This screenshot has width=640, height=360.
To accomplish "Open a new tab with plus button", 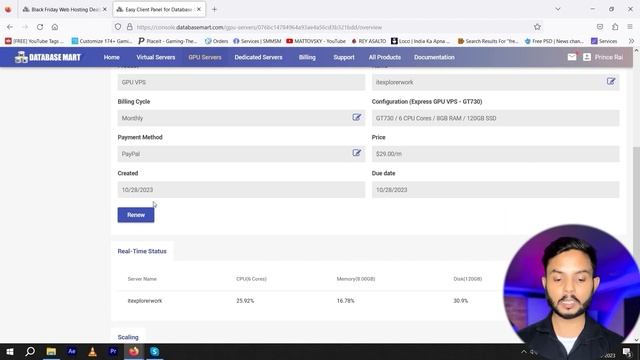I will (214, 9).
